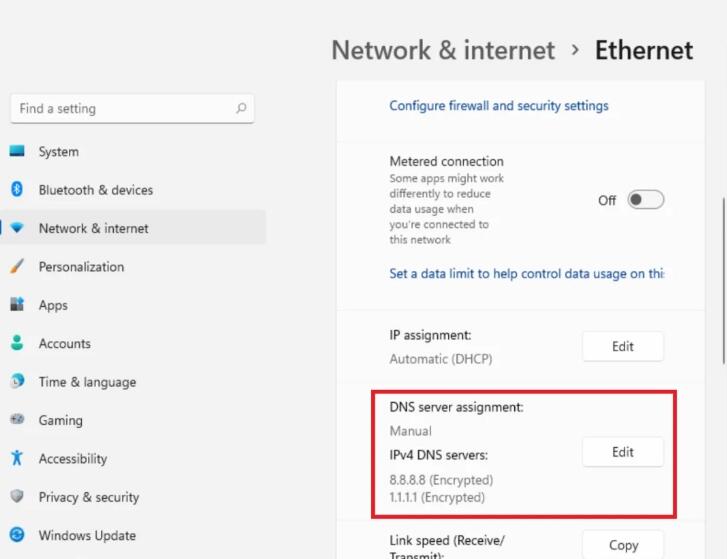This screenshot has height=559, width=727.
Task: Open the Apps icon in sidebar
Action: coord(17,305)
